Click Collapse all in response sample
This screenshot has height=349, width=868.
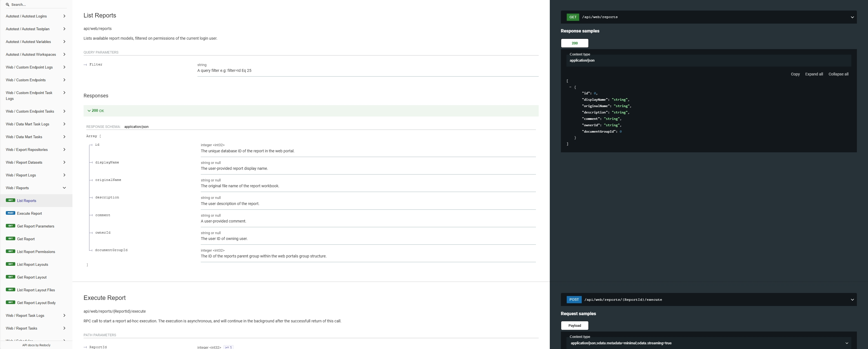tap(838, 74)
